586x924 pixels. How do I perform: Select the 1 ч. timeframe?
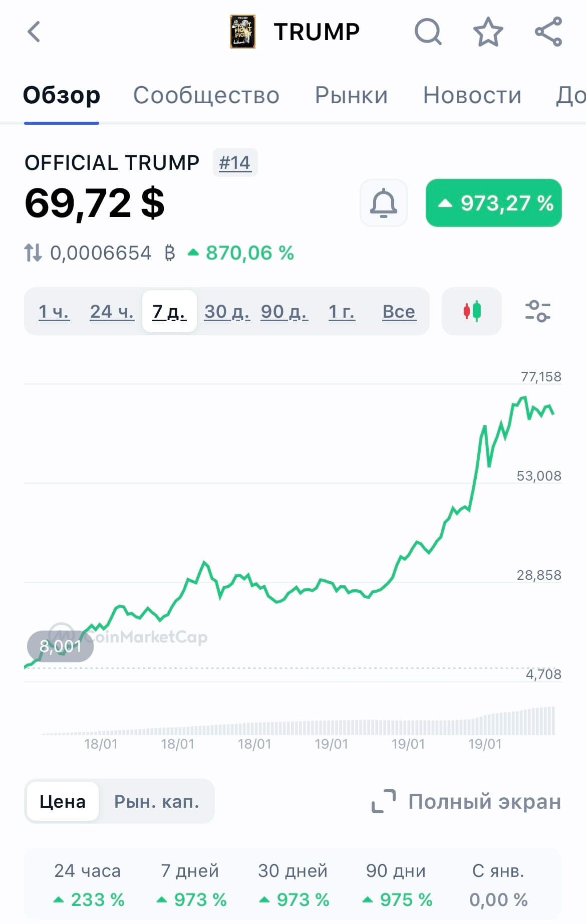pos(54,312)
